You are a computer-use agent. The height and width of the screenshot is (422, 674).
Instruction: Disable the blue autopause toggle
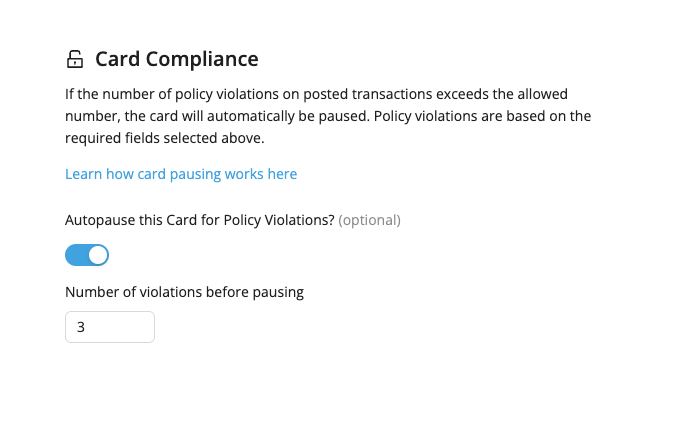87,255
